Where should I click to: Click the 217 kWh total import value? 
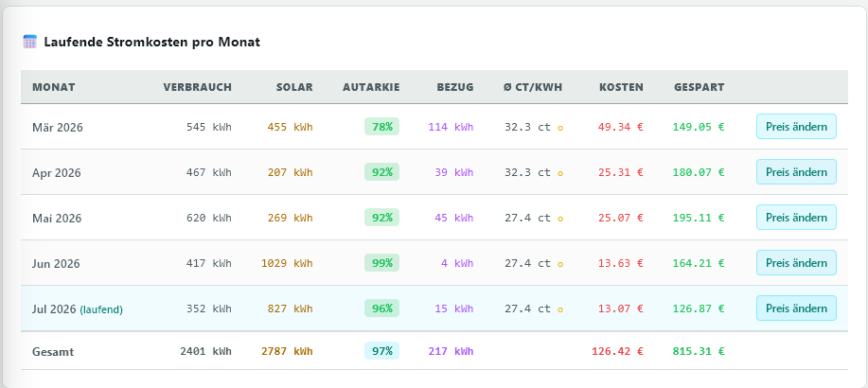452,351
